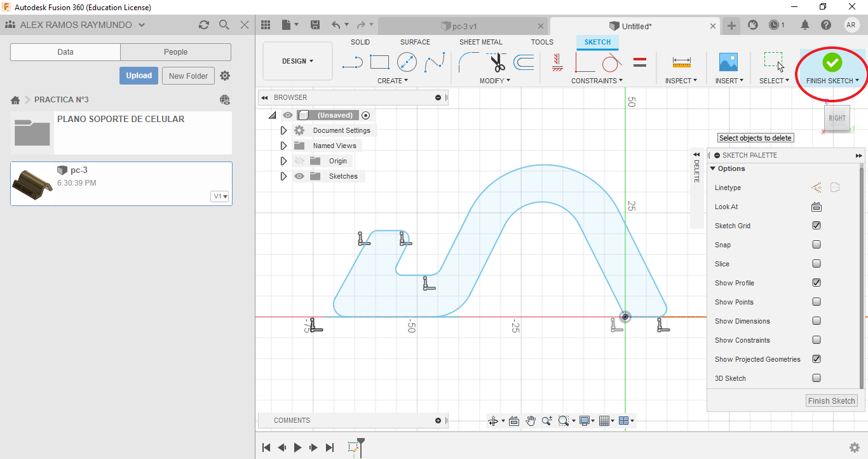Click the Upload button
This screenshot has height=459, width=868.
coord(139,76)
